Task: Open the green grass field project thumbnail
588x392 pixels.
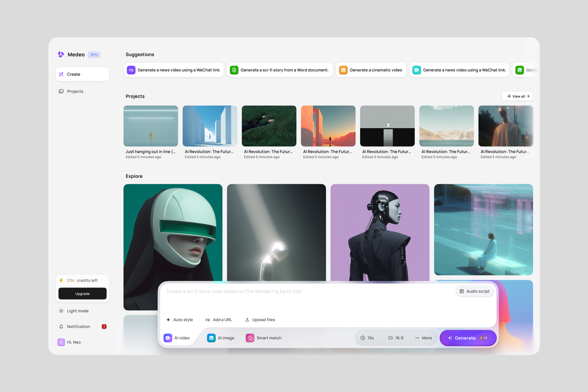Action: pyautogui.click(x=269, y=126)
